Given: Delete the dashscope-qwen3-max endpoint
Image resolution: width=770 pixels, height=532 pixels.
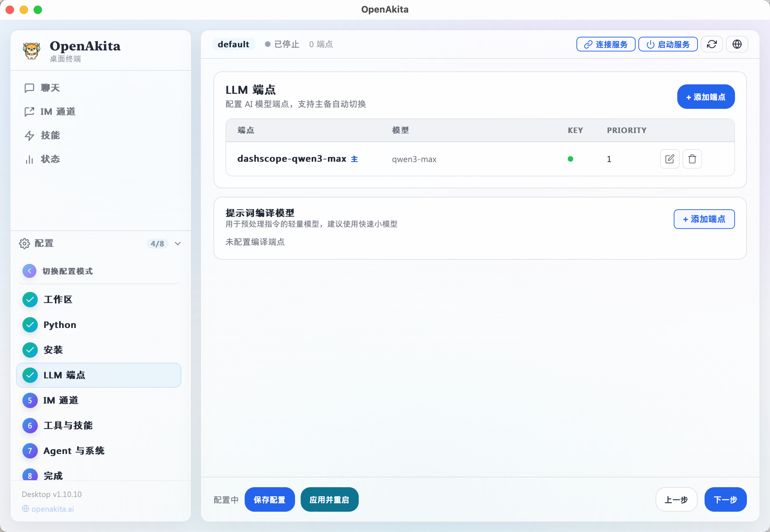Looking at the screenshot, I should click(x=692, y=159).
